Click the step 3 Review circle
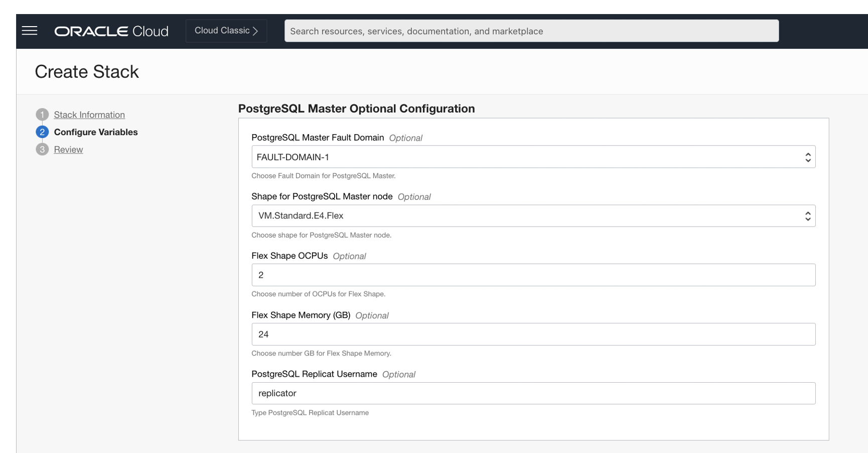This screenshot has height=453, width=868. 42,149
